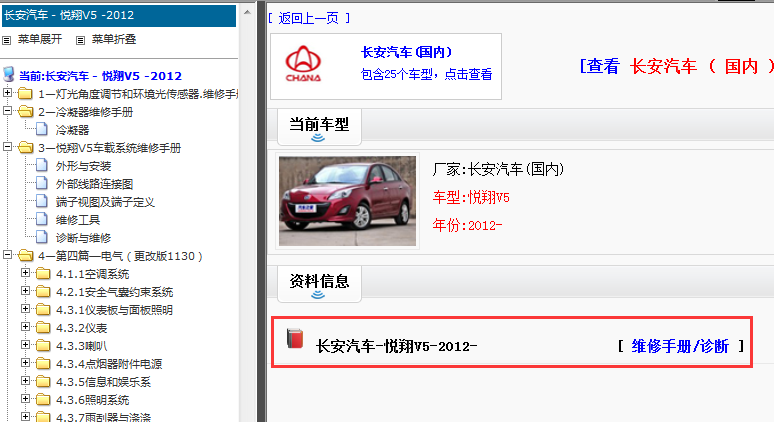Image resolution: width=774 pixels, height=422 pixels.
Task: Expand the 4.3.6照明系统 node
Action: tap(25, 399)
